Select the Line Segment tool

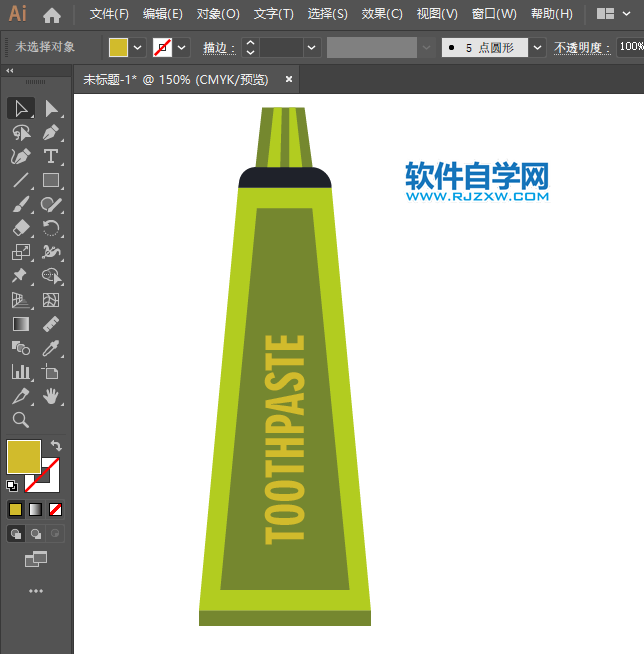point(21,181)
